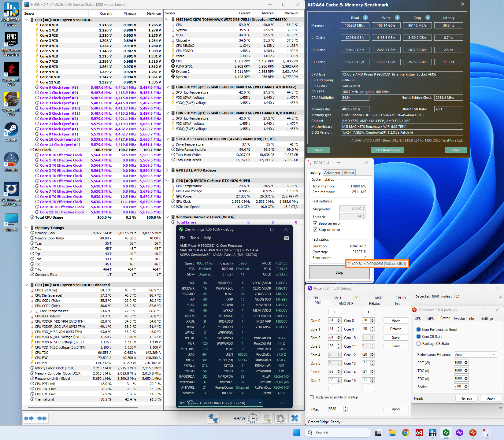Open This PC desktop icon

click(11, 222)
